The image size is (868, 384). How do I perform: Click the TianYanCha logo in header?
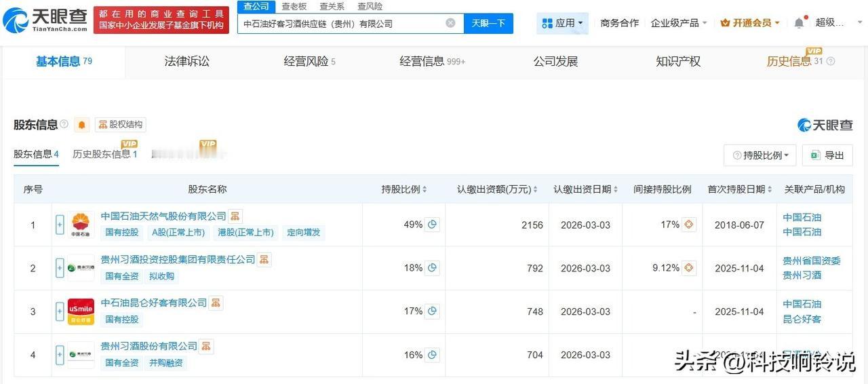(x=45, y=21)
